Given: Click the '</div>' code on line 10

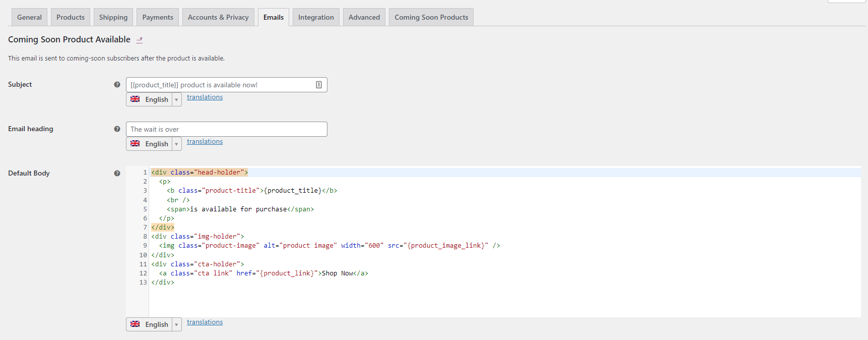Looking at the screenshot, I should pyautogui.click(x=163, y=255).
